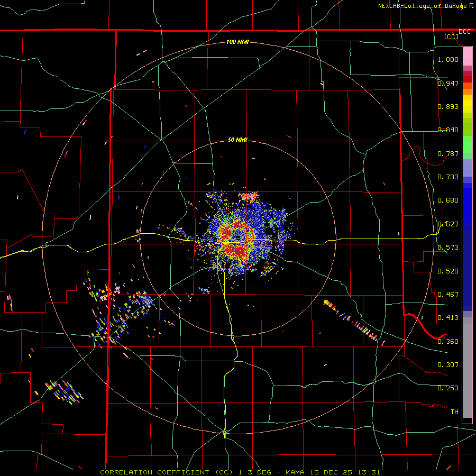
Task: Pick the pink segment of the color bar
Action: pos(467,57)
